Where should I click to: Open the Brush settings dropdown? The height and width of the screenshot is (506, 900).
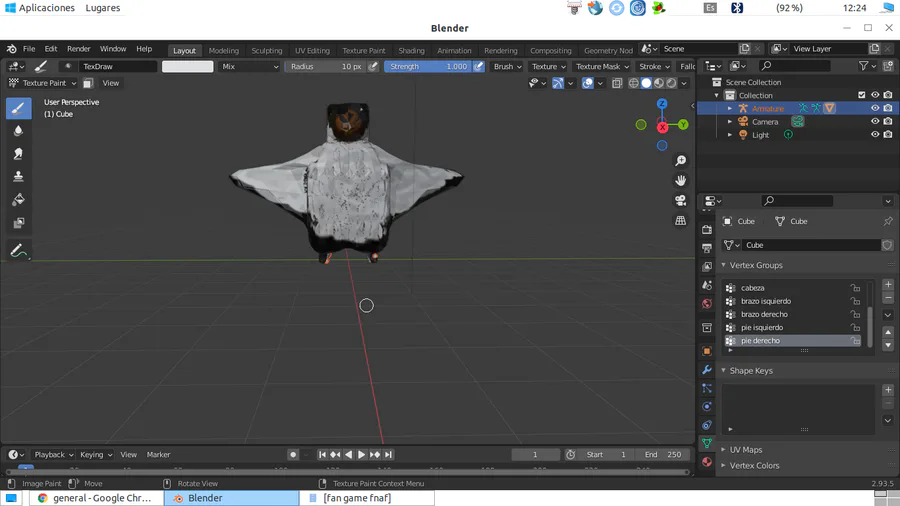pos(507,67)
